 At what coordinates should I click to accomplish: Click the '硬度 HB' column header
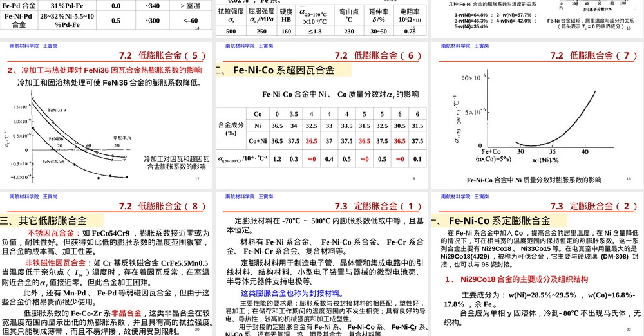287,15
